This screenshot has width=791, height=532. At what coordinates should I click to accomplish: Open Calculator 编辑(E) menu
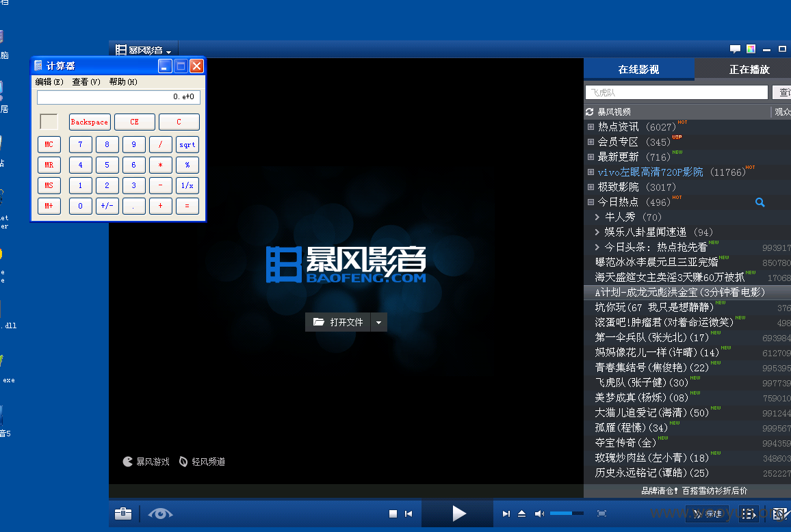point(49,81)
